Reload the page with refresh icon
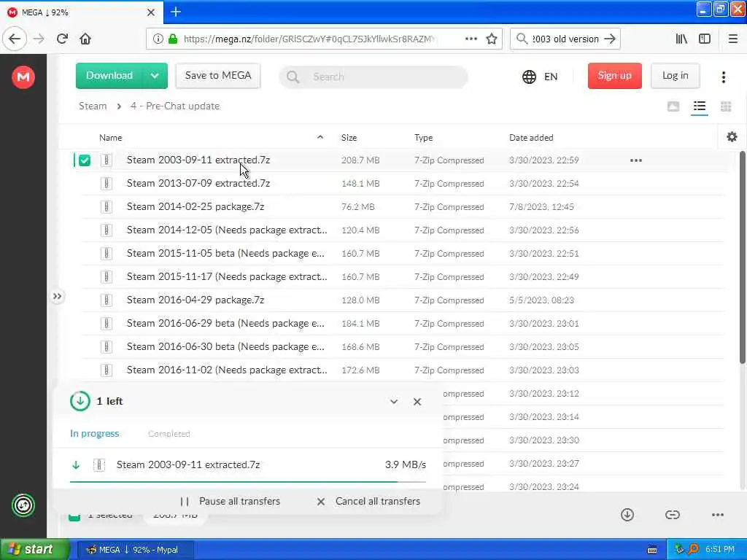This screenshot has height=560, width=747. tap(62, 39)
